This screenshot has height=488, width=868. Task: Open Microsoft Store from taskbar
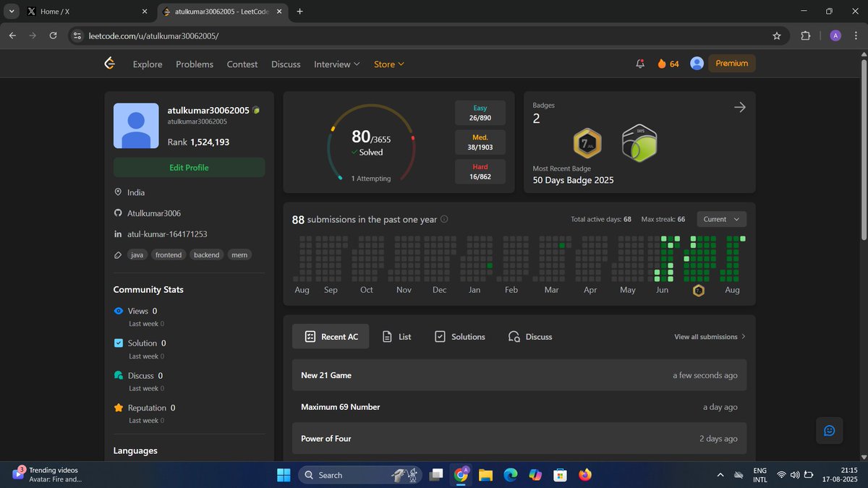click(x=560, y=475)
